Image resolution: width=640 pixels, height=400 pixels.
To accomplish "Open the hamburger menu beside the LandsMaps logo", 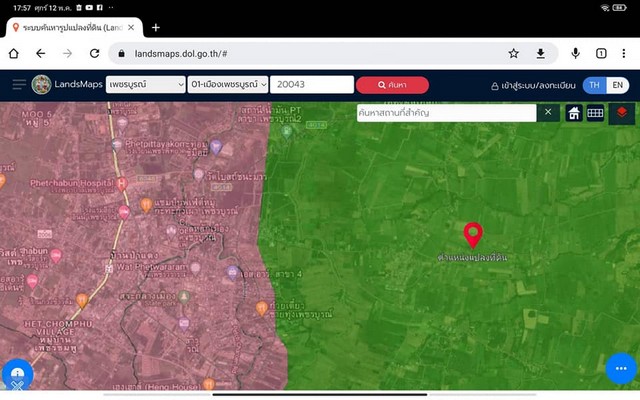I will [19, 84].
